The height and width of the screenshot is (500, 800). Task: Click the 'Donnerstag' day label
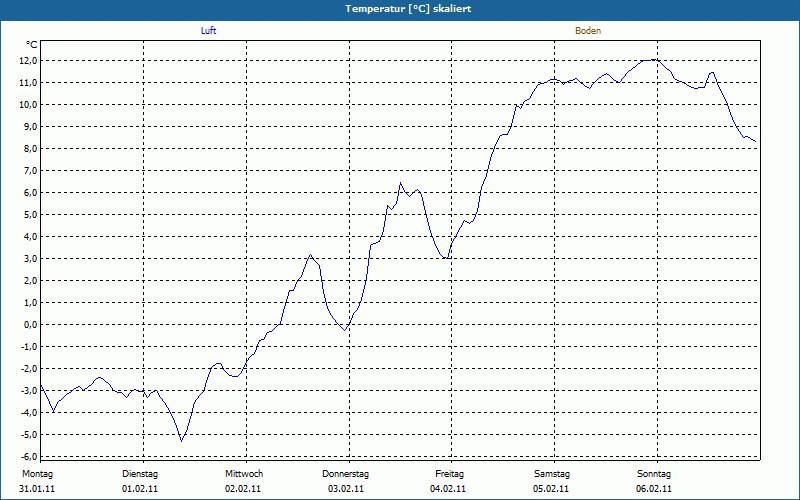pos(345,474)
